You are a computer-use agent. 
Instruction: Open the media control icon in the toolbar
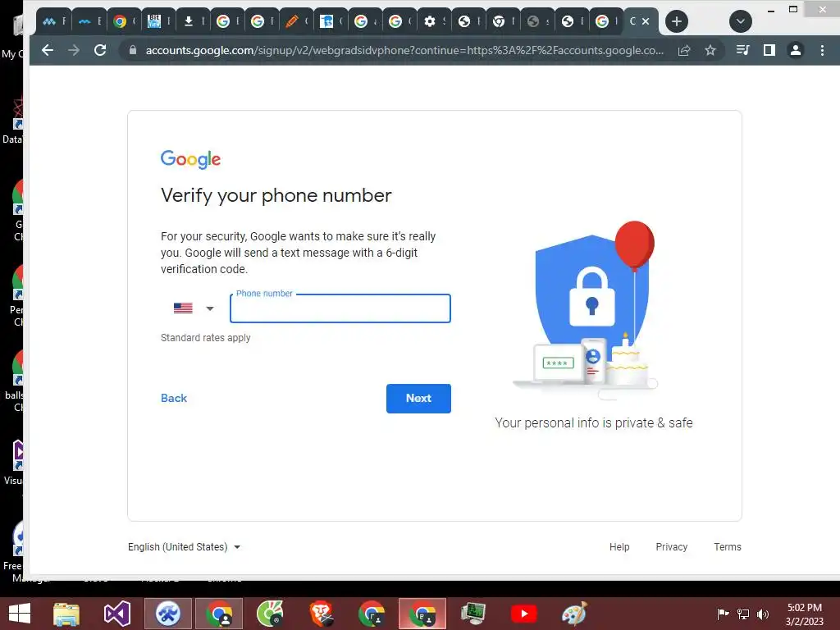(742, 50)
